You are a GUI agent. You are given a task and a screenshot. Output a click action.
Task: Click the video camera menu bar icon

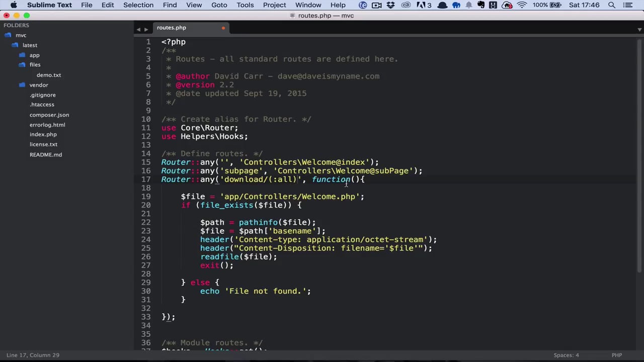(x=376, y=5)
